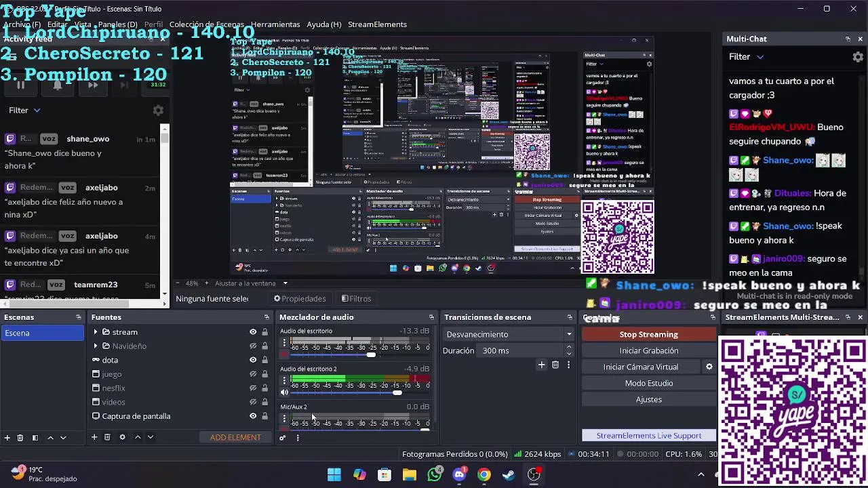Screen dimensions: 868x488
Task: Add a new scene with the plus icon
Action: point(7,438)
